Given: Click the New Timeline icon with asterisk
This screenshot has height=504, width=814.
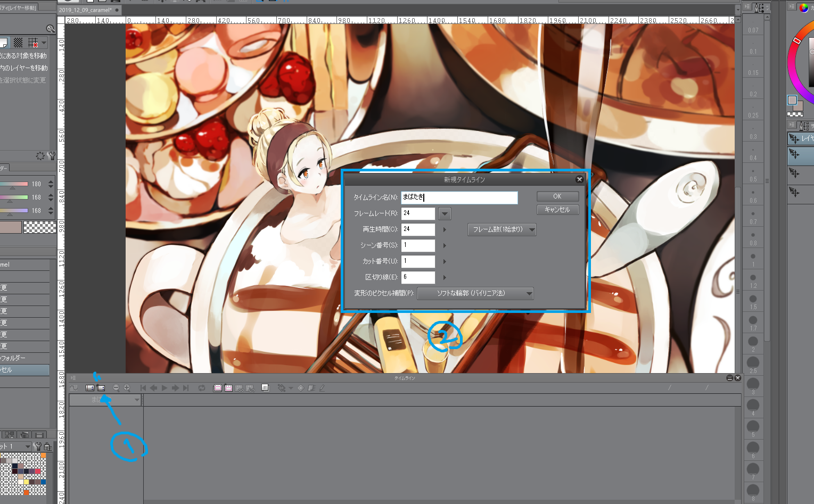Looking at the screenshot, I should click(101, 388).
